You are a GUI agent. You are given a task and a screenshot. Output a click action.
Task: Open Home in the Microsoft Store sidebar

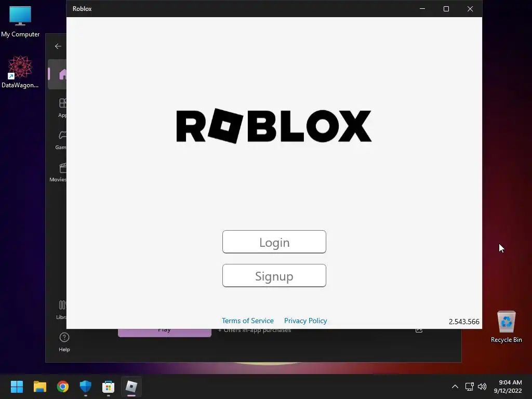click(x=58, y=74)
